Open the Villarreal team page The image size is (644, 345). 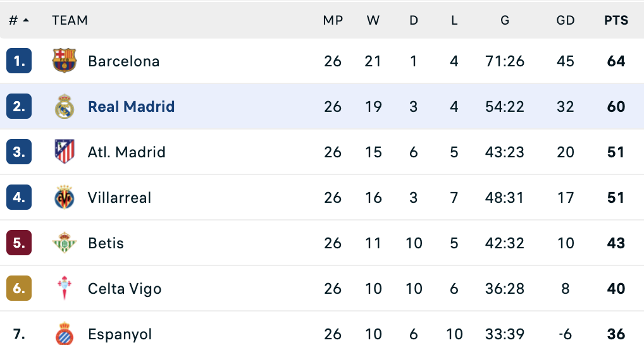[120, 198]
